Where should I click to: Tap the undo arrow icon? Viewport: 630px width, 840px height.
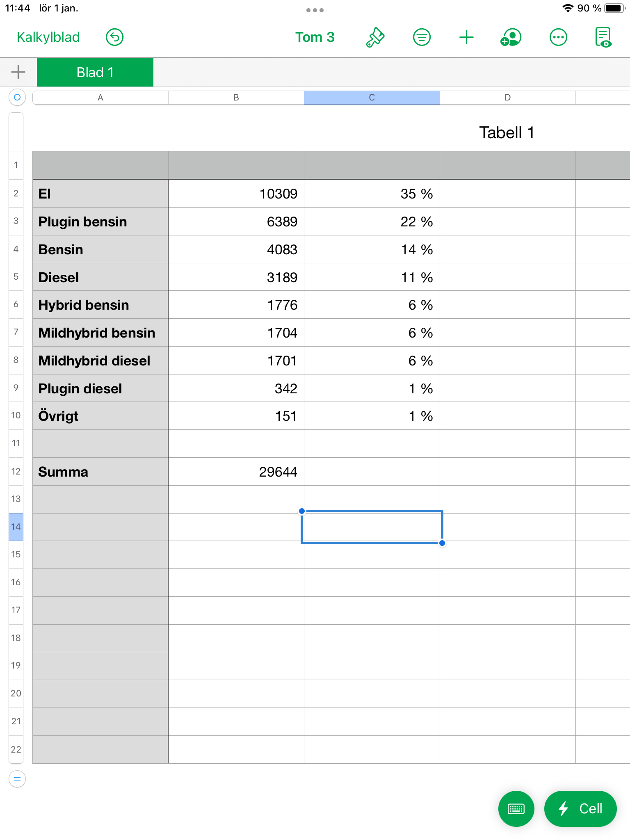coord(114,37)
